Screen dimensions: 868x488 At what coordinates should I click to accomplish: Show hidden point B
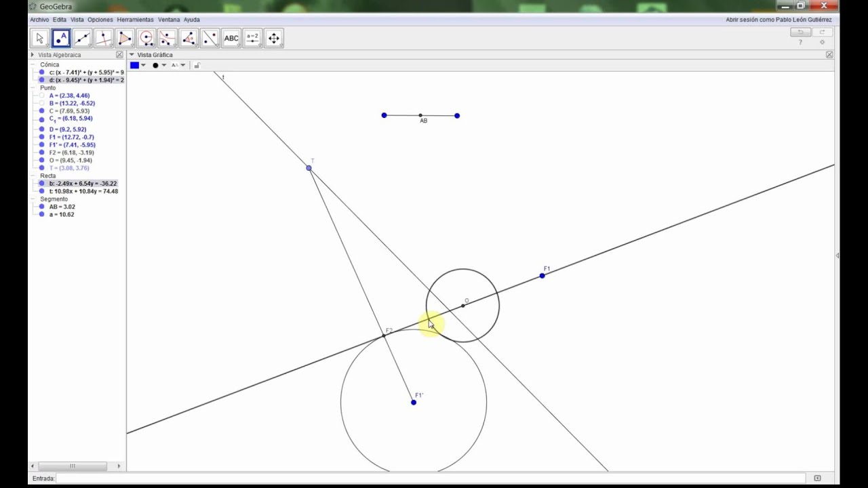[x=42, y=104]
